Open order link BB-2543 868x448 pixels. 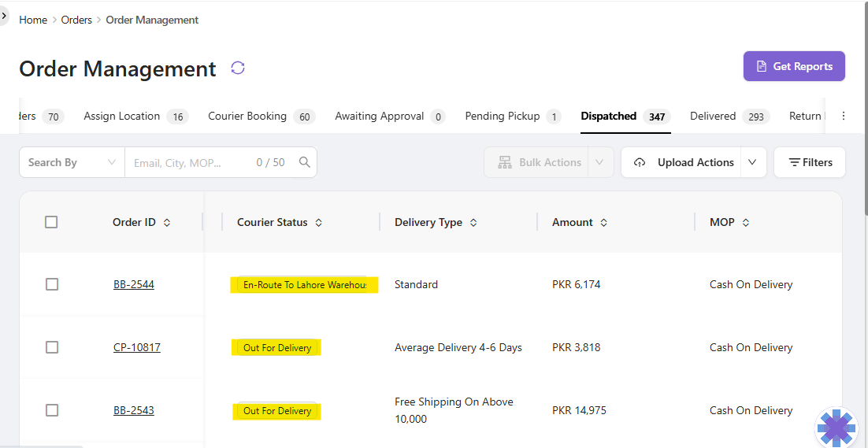pyautogui.click(x=134, y=410)
